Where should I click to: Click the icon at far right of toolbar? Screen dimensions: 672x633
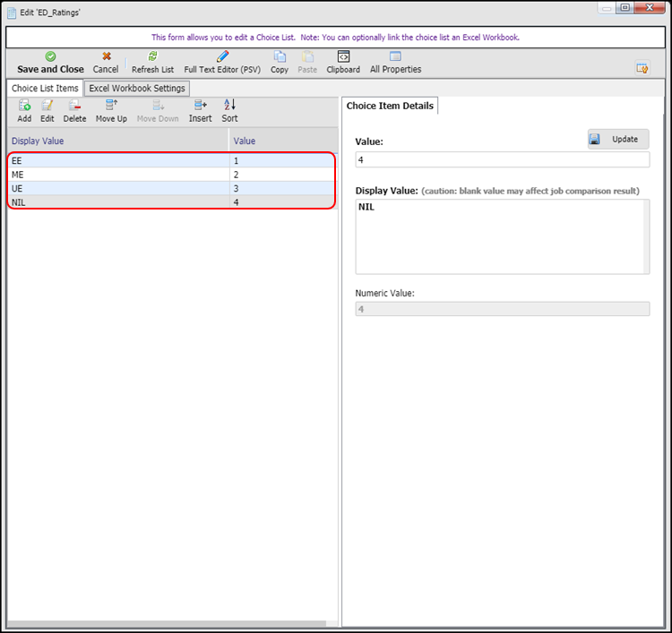642,68
